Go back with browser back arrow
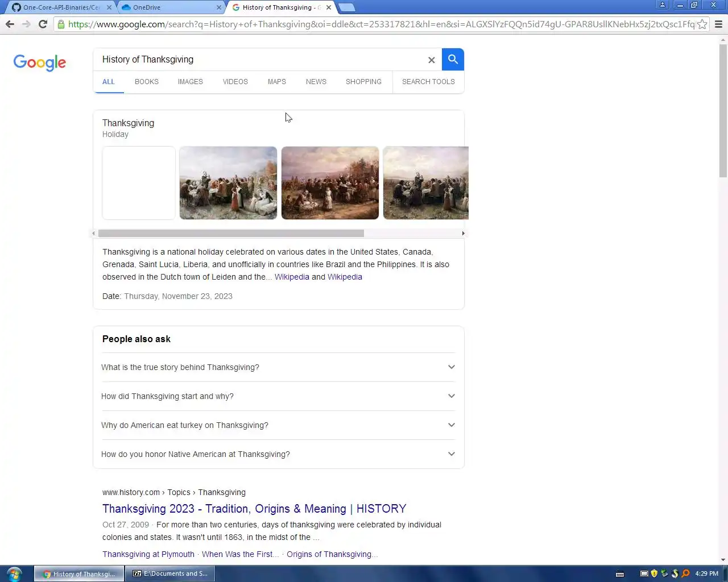728x582 pixels. [10, 24]
